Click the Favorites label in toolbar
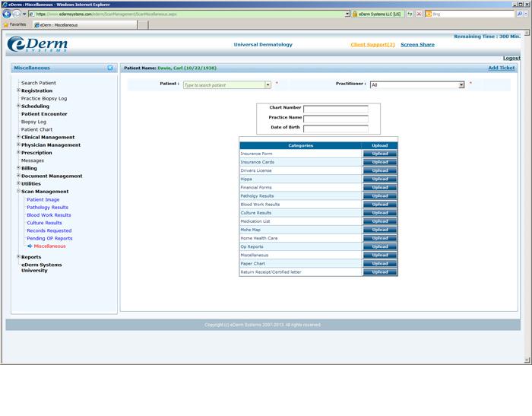This screenshot has width=532, height=416. [x=17, y=25]
